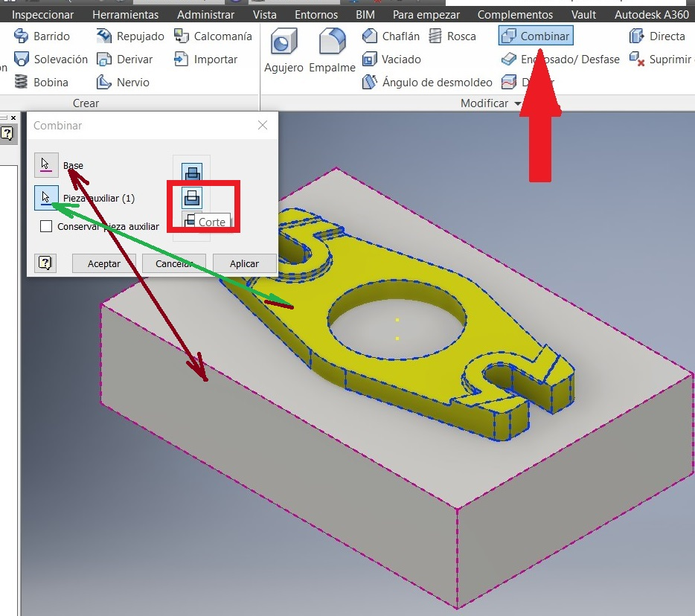695x616 pixels.
Task: Open the Inspeccionar ribbon tab
Action: point(42,15)
